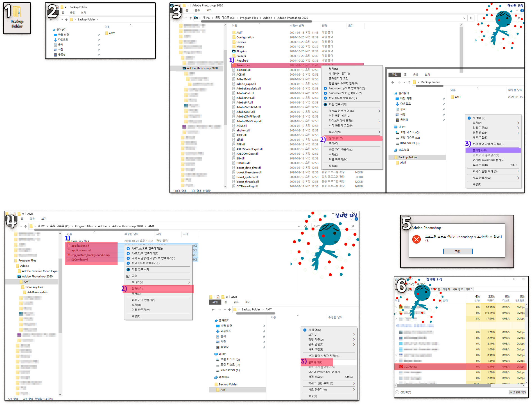The width and height of the screenshot is (532, 405).
Task: Open 공유 tab in Adobe Photoshop 2020 window
Action: pos(197,11)
